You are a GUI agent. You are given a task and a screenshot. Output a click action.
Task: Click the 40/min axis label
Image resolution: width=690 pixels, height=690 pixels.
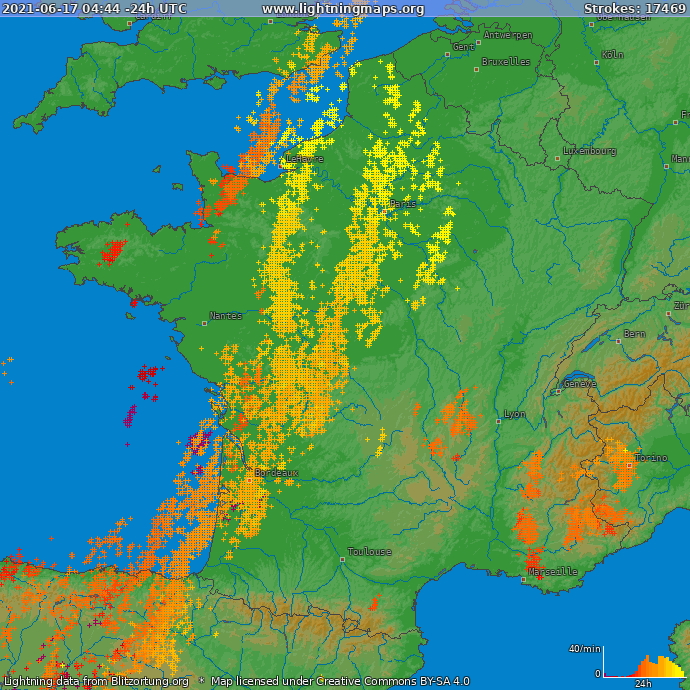[584, 649]
